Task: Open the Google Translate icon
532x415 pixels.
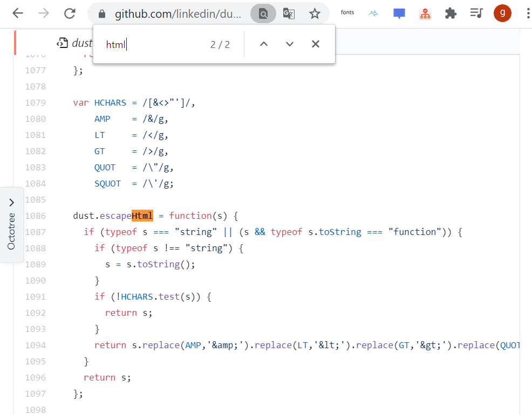Action: click(x=289, y=13)
